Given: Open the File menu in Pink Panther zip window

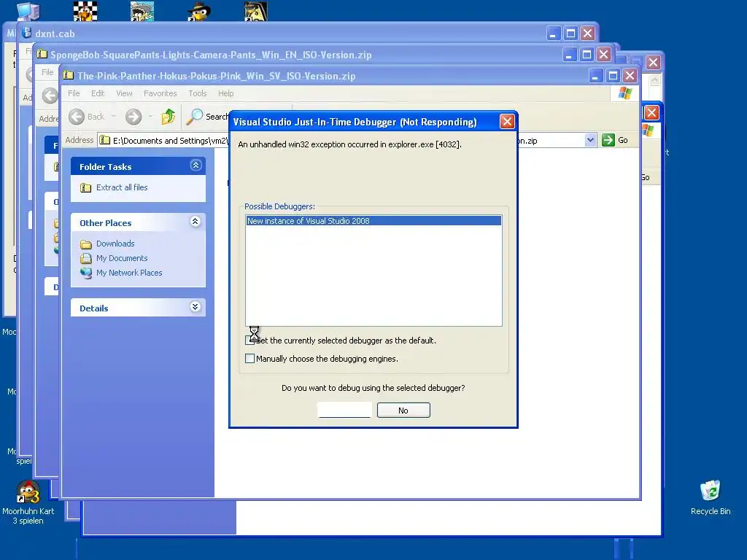Looking at the screenshot, I should (x=74, y=93).
